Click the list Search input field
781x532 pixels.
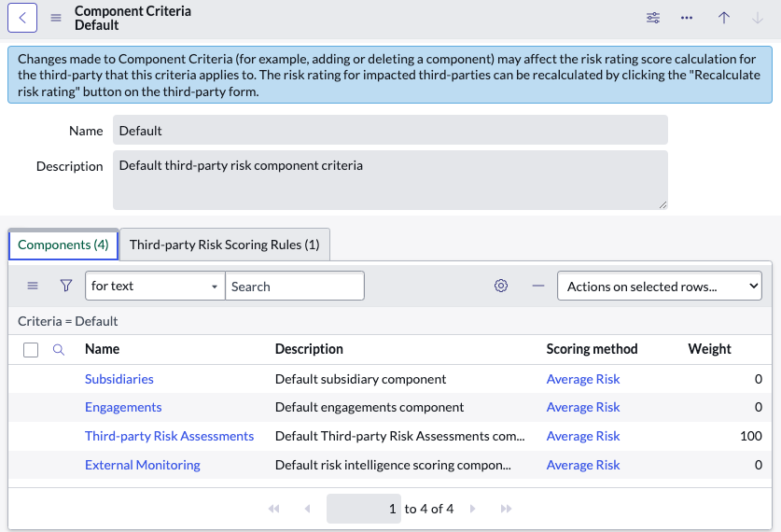tap(295, 286)
